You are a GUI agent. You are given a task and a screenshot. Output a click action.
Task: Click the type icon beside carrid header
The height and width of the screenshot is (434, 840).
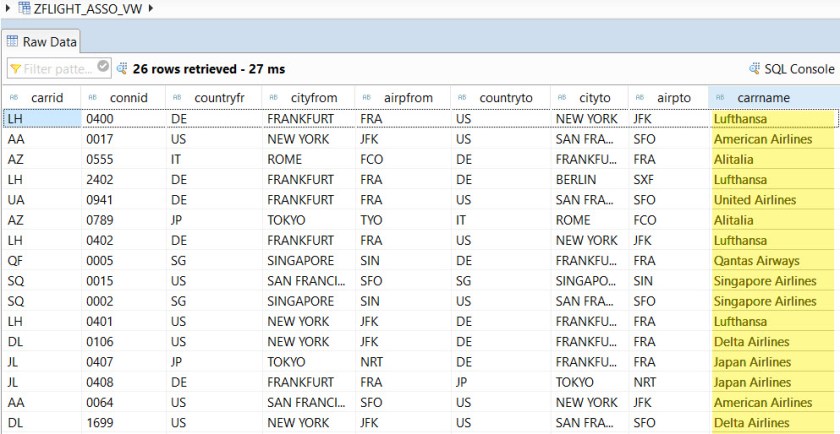pos(12,98)
